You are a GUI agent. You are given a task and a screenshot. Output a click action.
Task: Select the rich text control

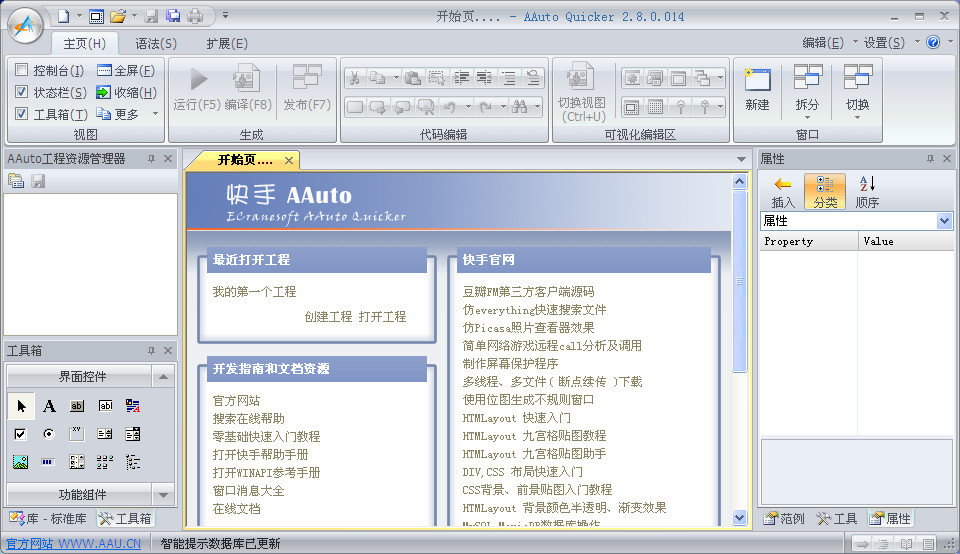133,406
